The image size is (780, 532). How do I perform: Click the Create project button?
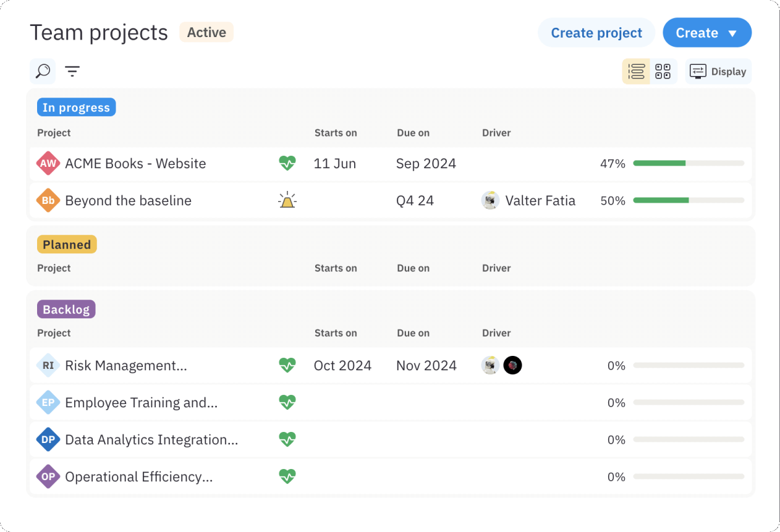point(596,33)
